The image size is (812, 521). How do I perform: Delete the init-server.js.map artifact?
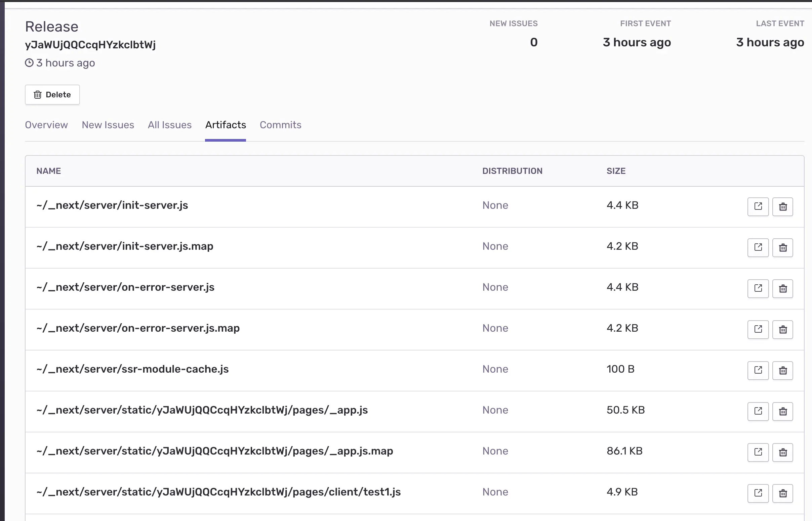tap(782, 247)
